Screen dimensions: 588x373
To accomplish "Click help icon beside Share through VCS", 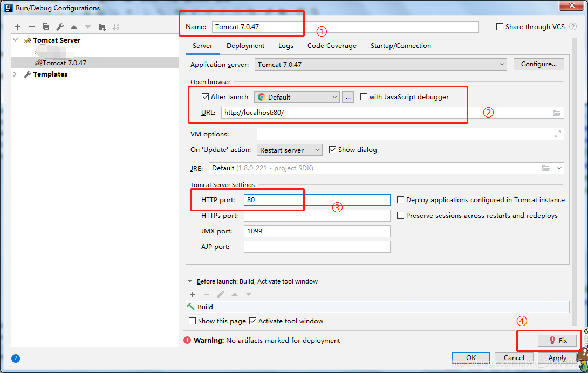I will pos(572,26).
